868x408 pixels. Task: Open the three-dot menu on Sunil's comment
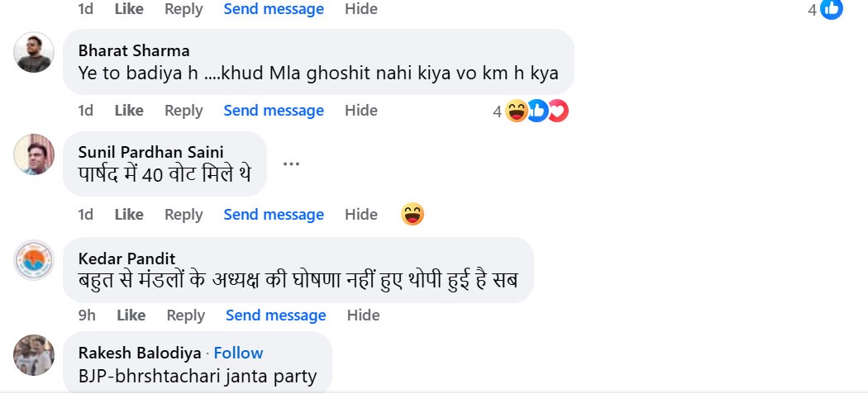290,164
